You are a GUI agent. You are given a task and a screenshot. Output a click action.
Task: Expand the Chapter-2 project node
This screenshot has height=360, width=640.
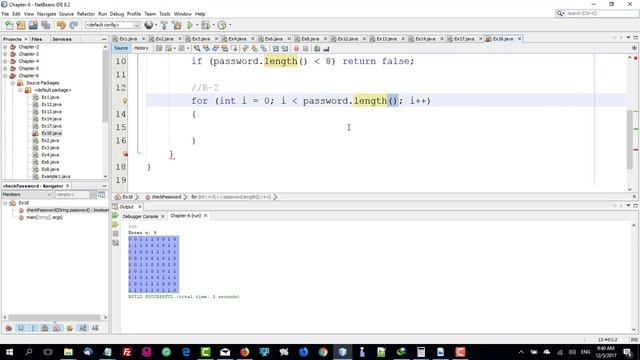point(5,47)
